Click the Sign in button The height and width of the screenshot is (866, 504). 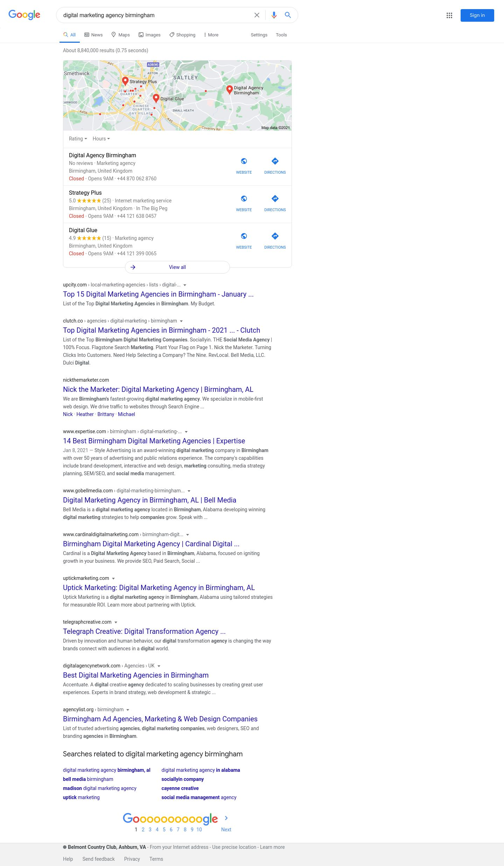point(477,15)
